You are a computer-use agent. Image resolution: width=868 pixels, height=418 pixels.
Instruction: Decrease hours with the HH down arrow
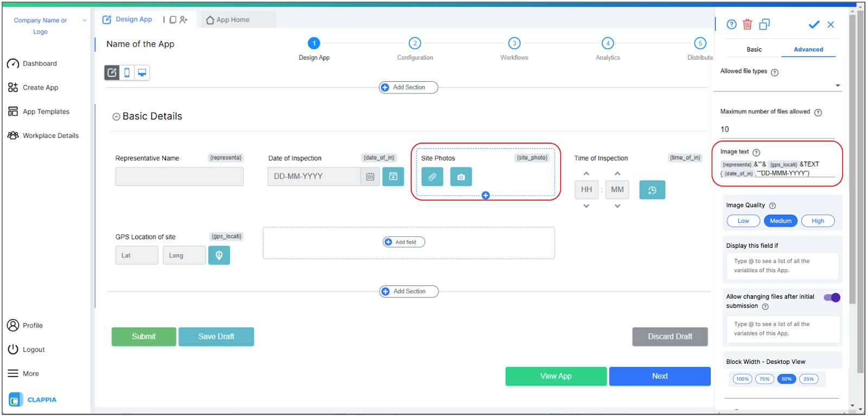tap(586, 206)
